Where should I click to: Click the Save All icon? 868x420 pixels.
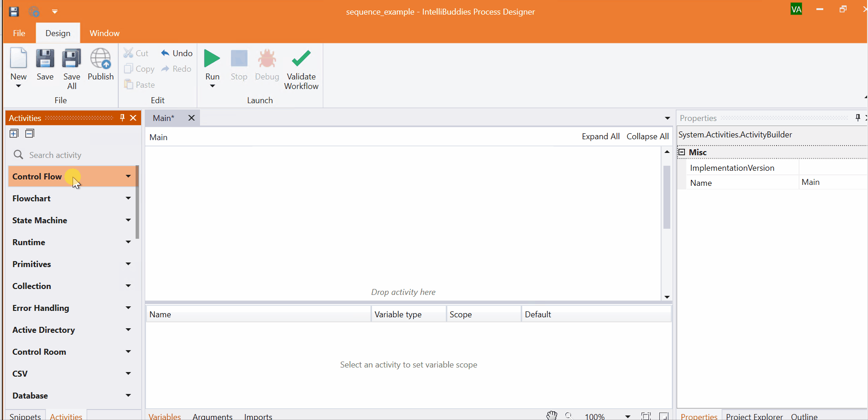72,58
